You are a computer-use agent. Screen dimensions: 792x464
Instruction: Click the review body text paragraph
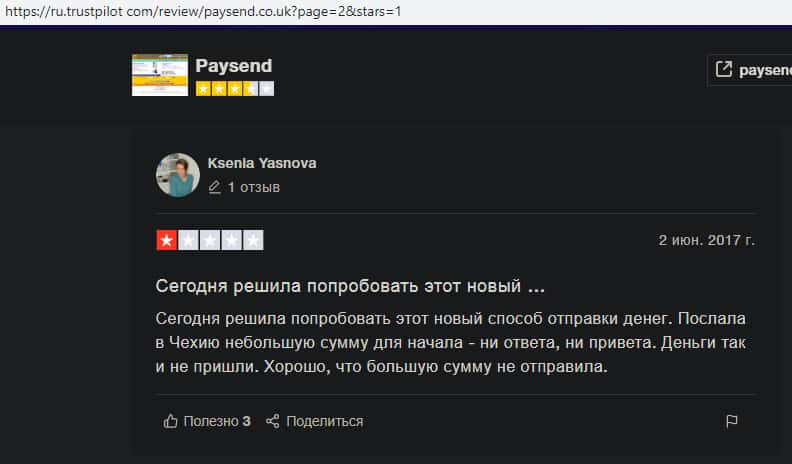coord(451,342)
